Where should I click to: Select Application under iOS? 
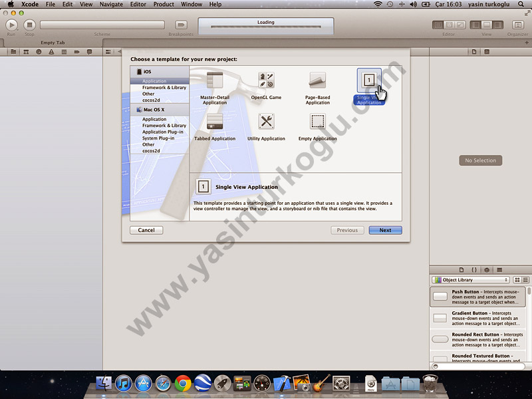coord(160,81)
